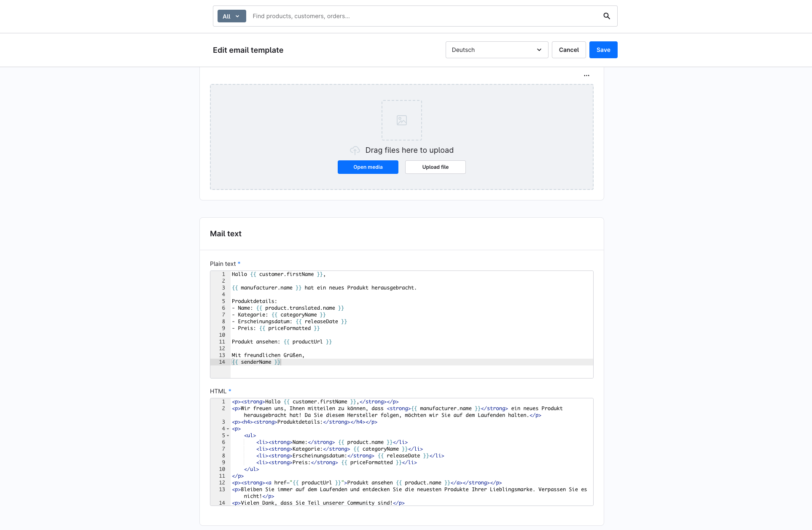Open the 'All' search filter dropdown
The height and width of the screenshot is (530, 812).
click(x=231, y=16)
